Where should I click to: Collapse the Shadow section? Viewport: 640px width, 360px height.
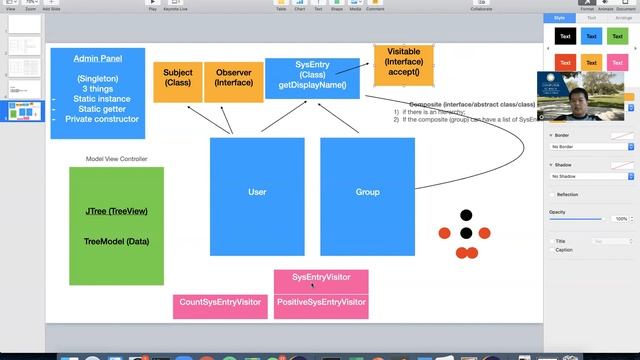tap(551, 165)
